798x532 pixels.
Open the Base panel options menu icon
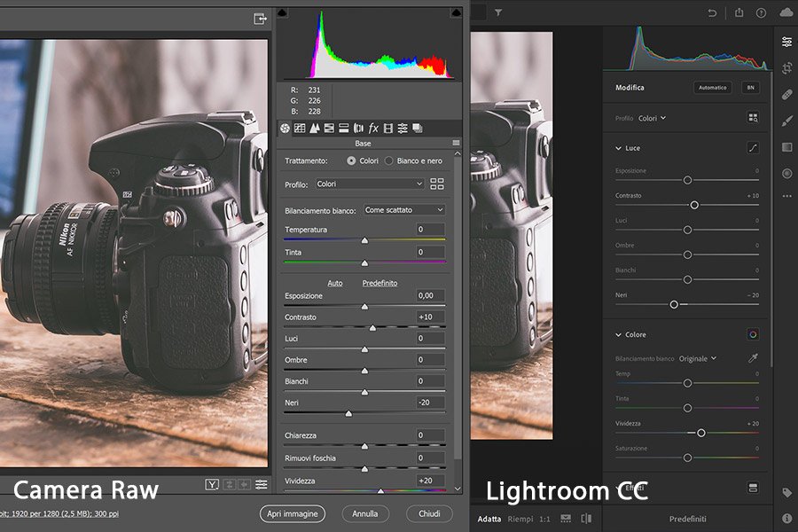point(456,143)
